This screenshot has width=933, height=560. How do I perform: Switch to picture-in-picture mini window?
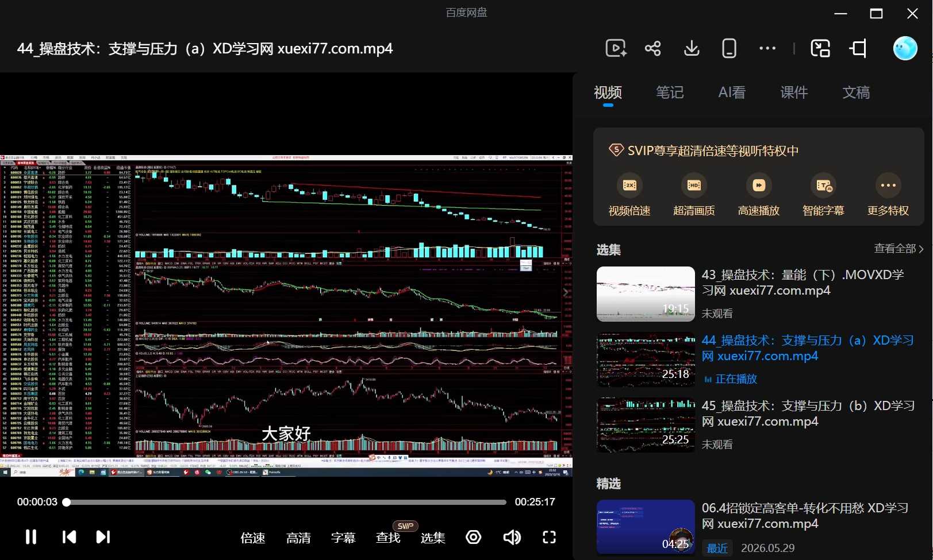click(820, 48)
